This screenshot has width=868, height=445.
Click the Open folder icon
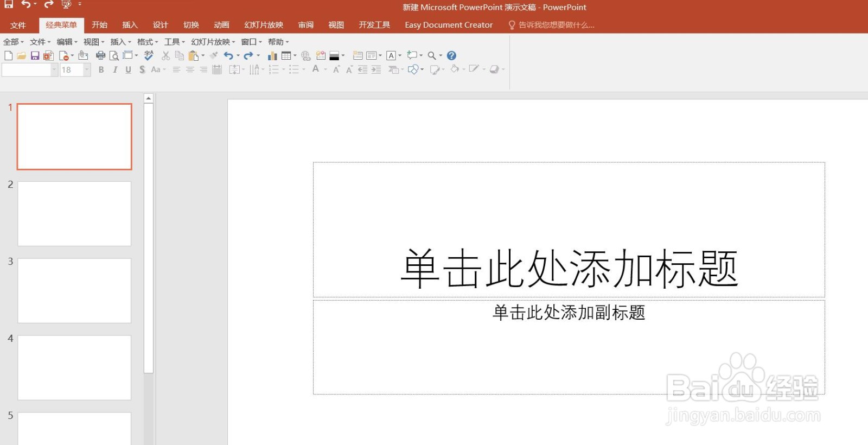(21, 55)
